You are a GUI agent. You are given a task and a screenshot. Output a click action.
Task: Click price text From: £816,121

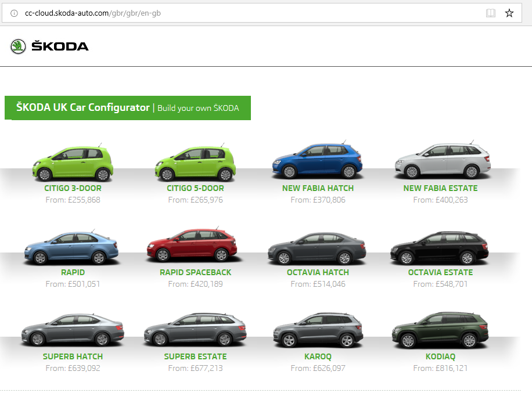440,368
